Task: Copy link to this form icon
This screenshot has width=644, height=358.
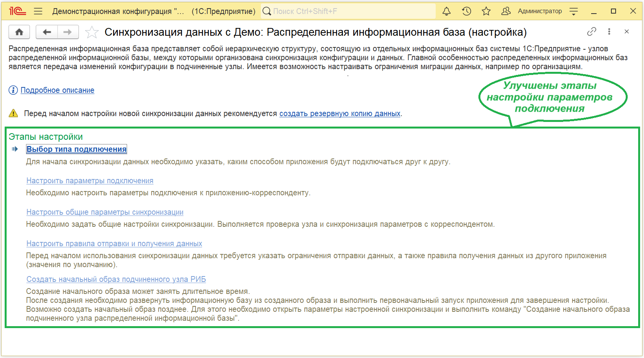Action: click(x=592, y=31)
